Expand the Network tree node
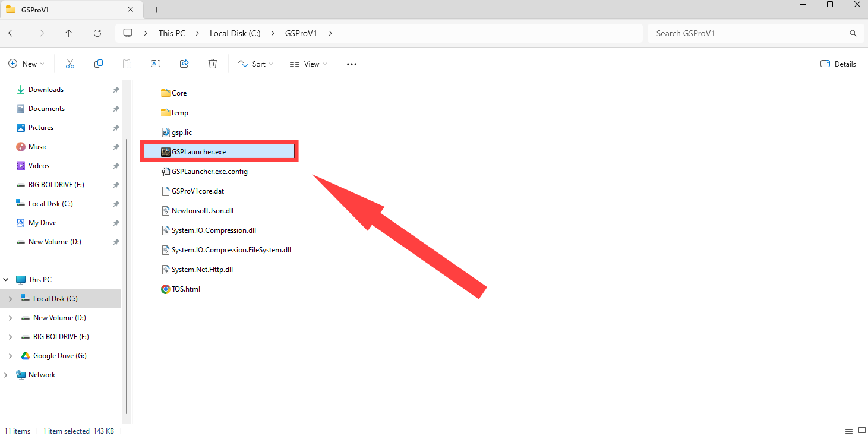Image resolution: width=868 pixels, height=436 pixels. tap(6, 375)
